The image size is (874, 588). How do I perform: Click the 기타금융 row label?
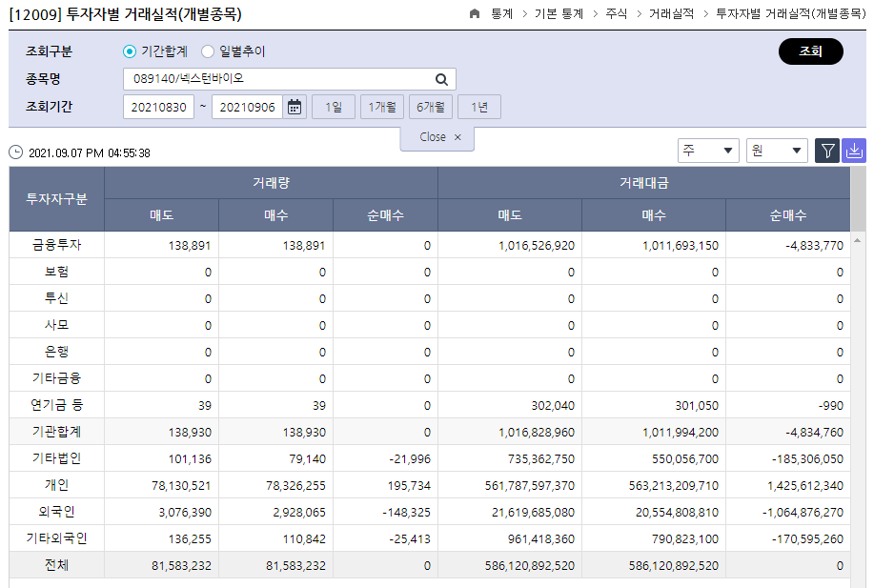point(57,379)
